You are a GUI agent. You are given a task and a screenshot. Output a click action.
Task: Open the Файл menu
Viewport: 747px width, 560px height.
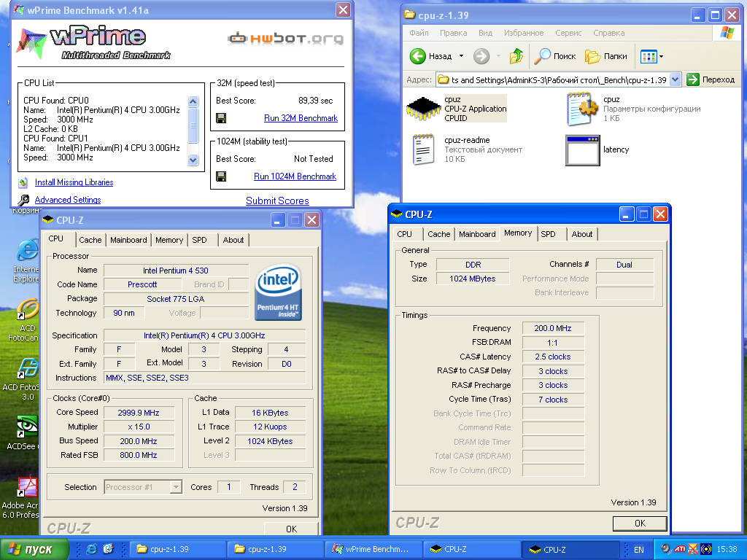(419, 33)
